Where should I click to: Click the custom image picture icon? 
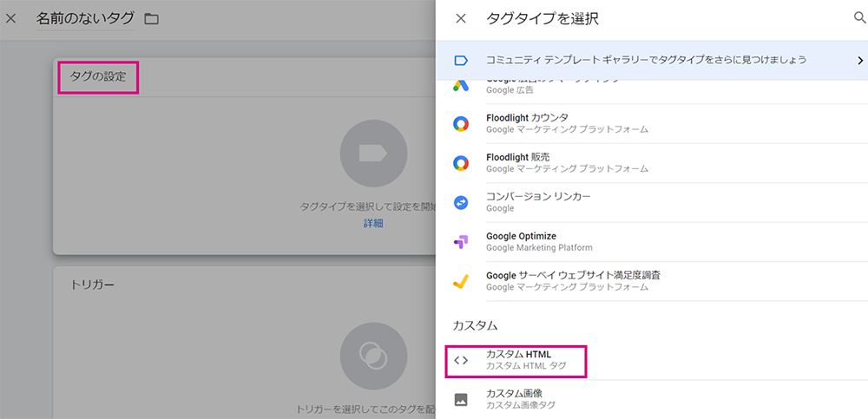(461, 399)
